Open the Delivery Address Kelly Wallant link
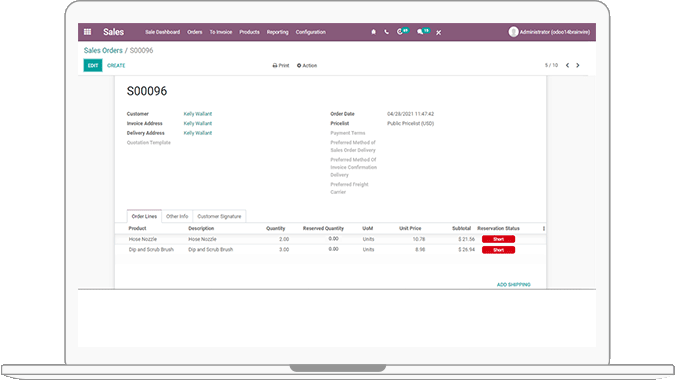The height and width of the screenshot is (380, 675). (x=198, y=133)
